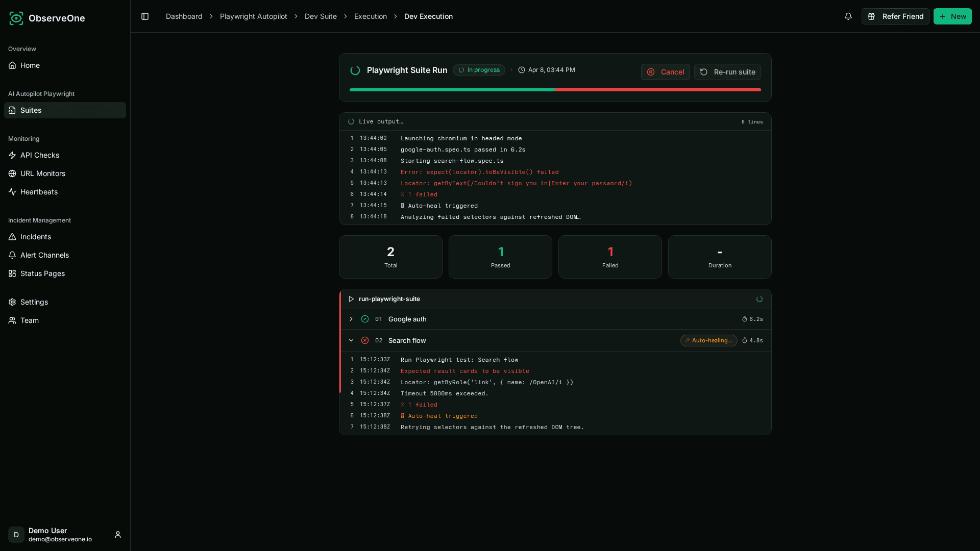The image size is (980, 551).
Task: Click the Failed count card
Action: (x=610, y=257)
